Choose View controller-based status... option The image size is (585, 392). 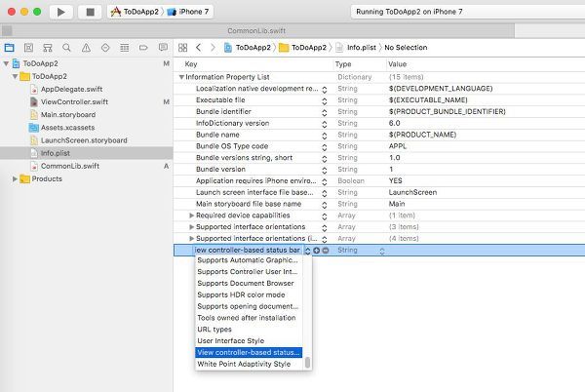click(x=249, y=352)
